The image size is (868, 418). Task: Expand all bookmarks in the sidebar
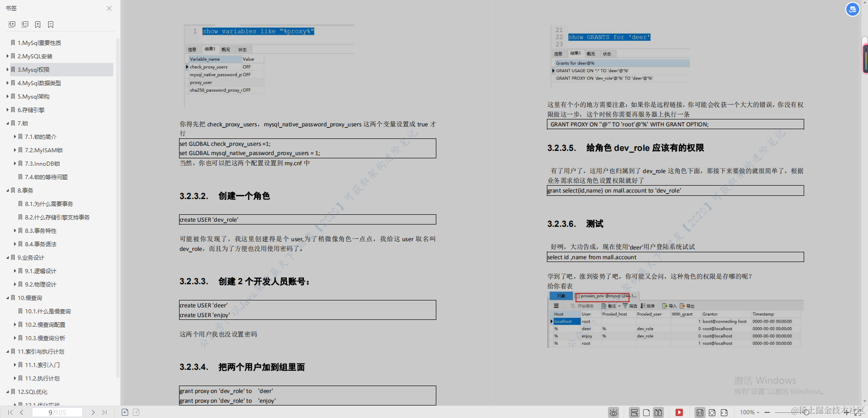12,25
